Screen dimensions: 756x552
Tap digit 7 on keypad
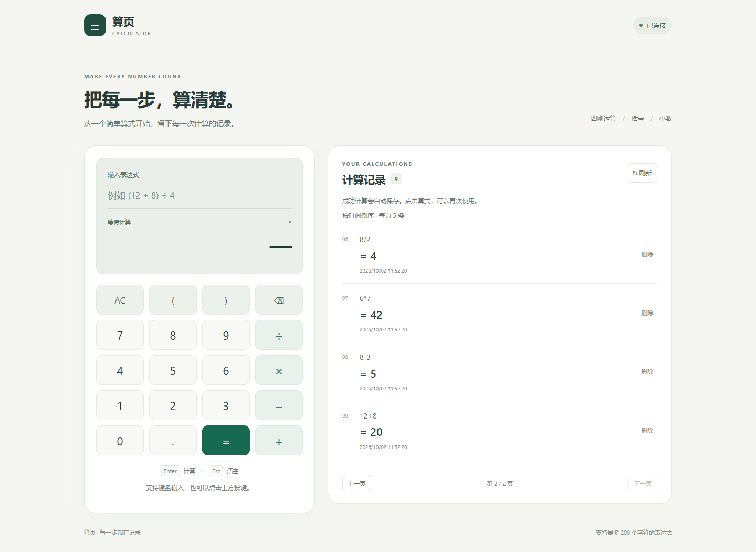click(x=120, y=335)
